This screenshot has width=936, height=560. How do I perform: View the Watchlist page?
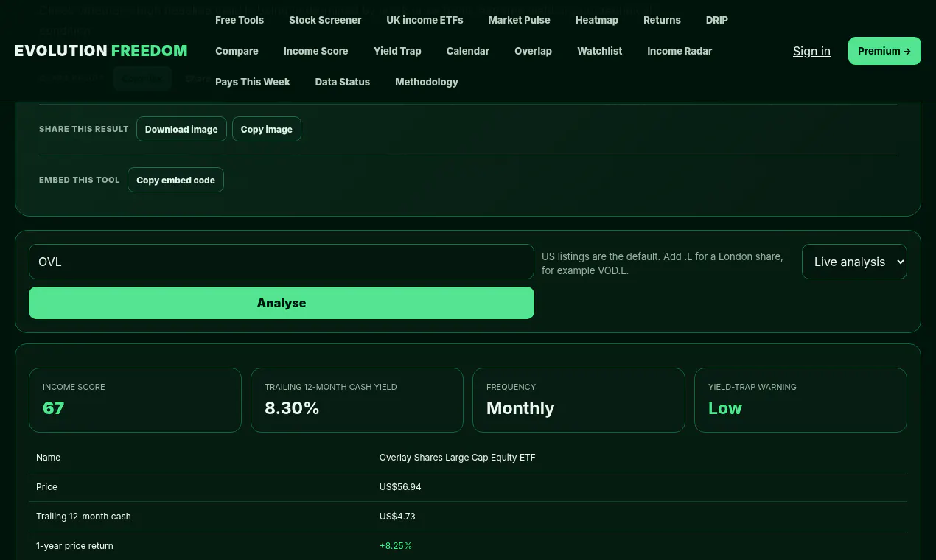pos(600,51)
